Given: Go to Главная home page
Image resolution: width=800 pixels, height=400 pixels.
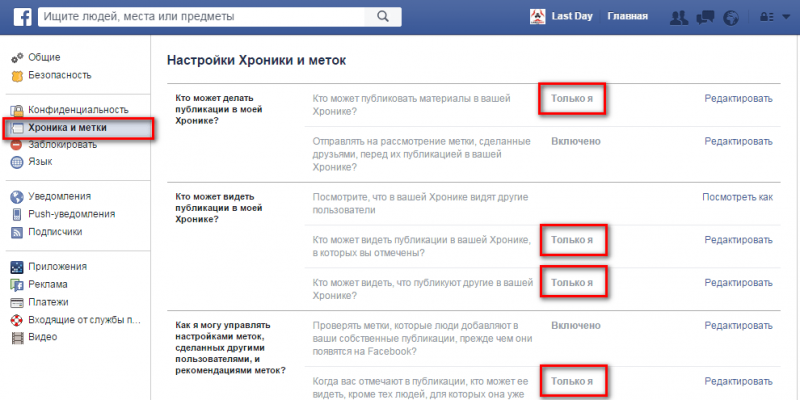Looking at the screenshot, I should click(628, 16).
